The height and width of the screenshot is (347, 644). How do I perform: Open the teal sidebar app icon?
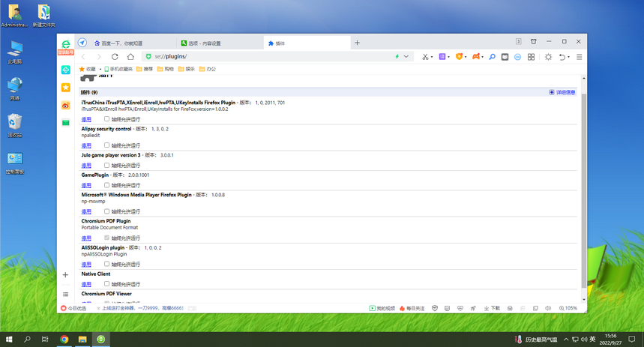[66, 70]
